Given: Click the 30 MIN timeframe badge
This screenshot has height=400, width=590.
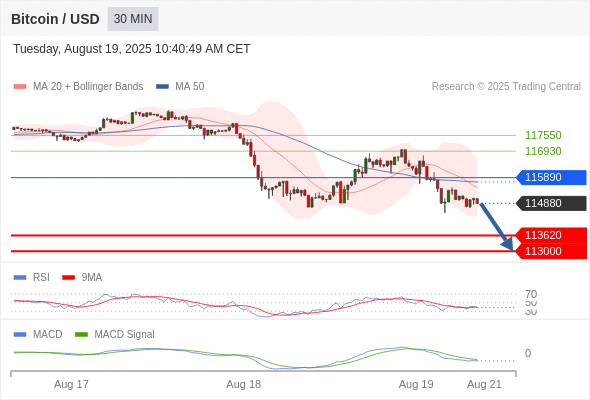Looking at the screenshot, I should pyautogui.click(x=133, y=19).
